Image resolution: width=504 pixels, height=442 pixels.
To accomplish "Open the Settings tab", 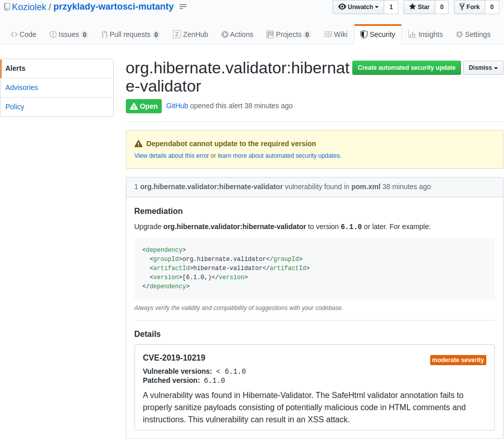I will click(x=473, y=34).
